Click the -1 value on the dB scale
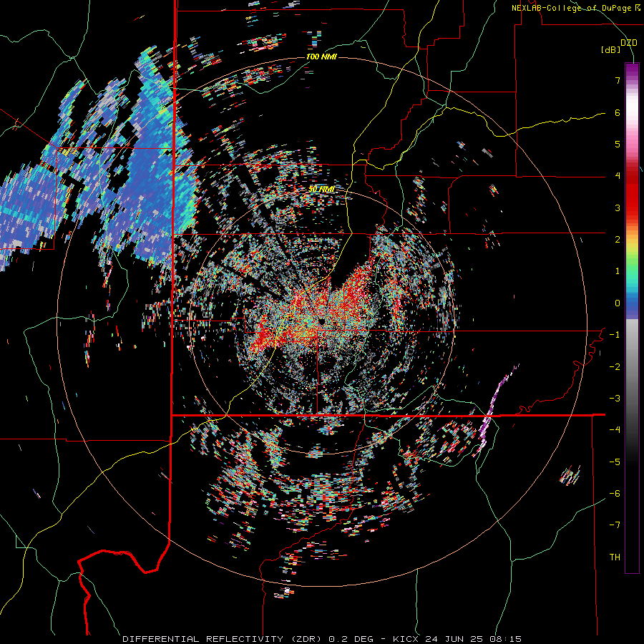Screen dimensions: 644x644 coord(615,335)
